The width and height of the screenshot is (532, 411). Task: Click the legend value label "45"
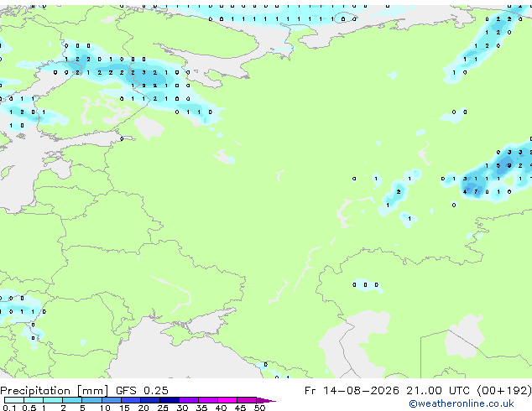click(x=240, y=408)
